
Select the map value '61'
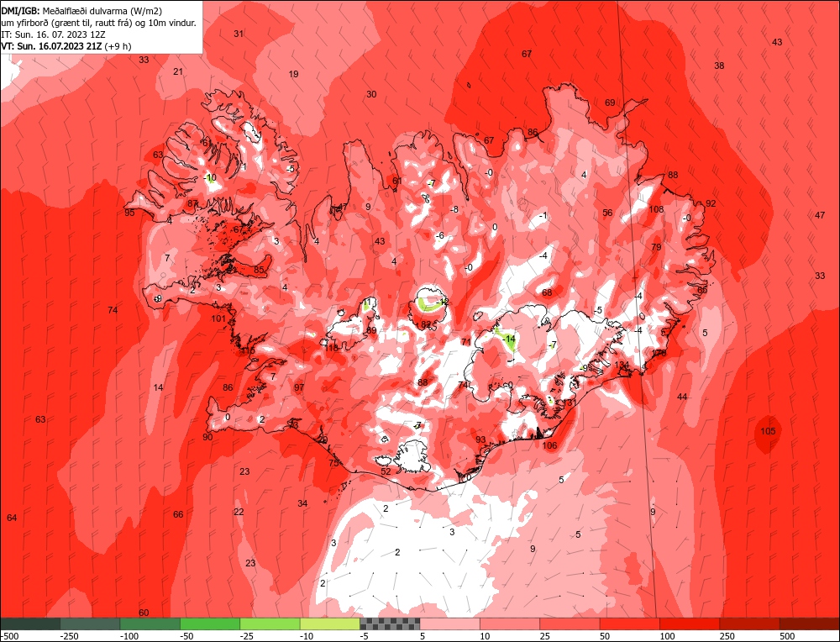pos(397,182)
